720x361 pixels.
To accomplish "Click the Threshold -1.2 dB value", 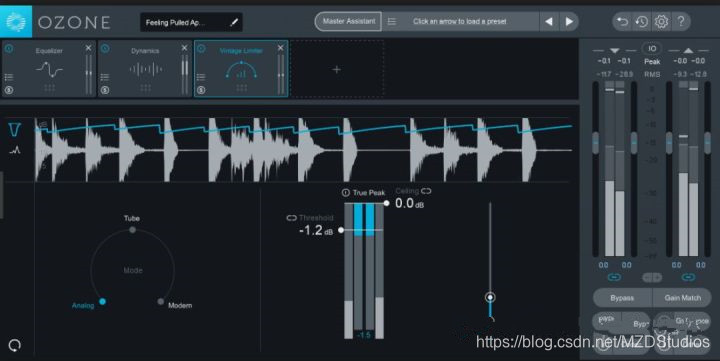I will [316, 230].
